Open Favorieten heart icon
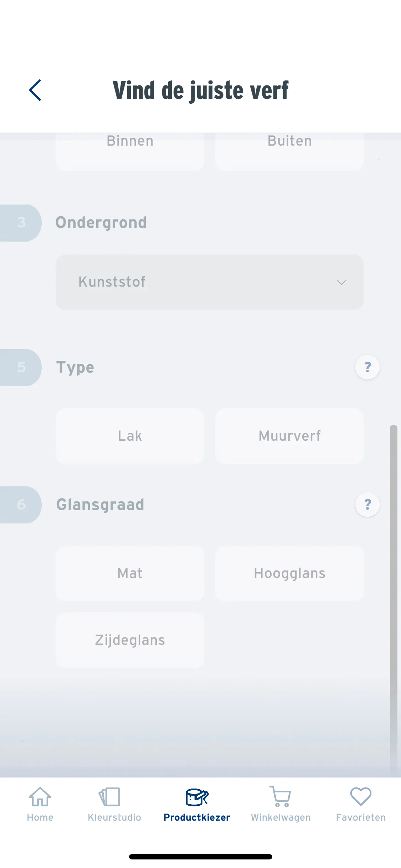Screen dimensions: 401x868 [361, 796]
